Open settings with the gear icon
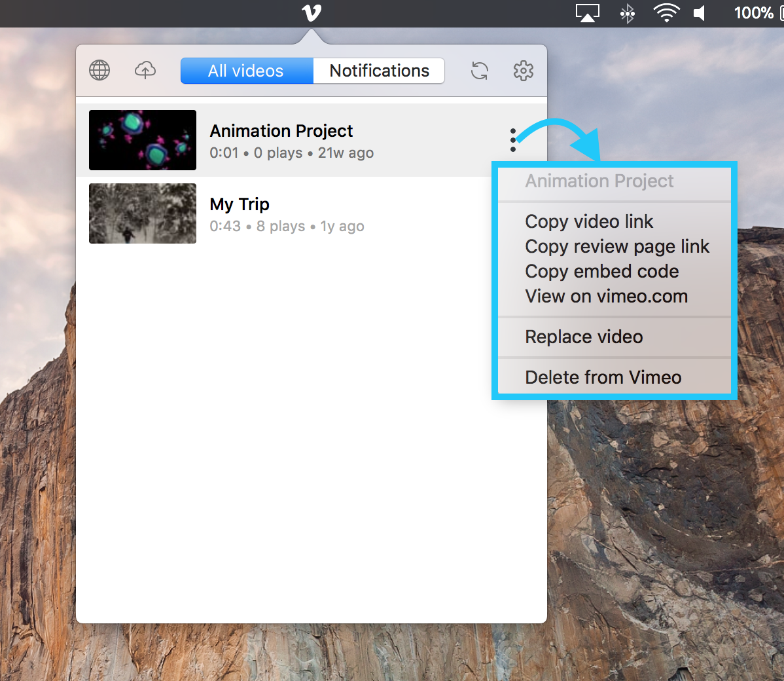The image size is (784, 681). [x=523, y=71]
